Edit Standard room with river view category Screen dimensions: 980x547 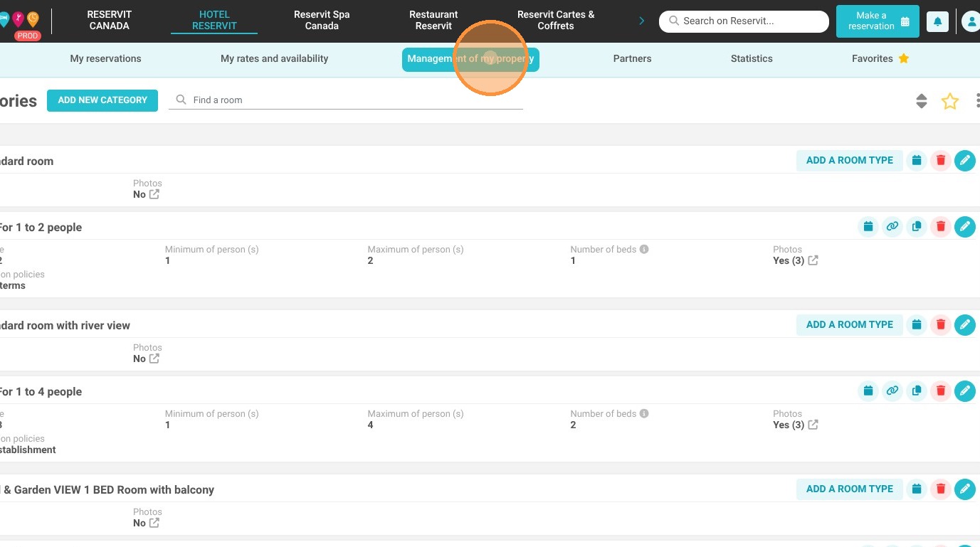pyautogui.click(x=965, y=325)
